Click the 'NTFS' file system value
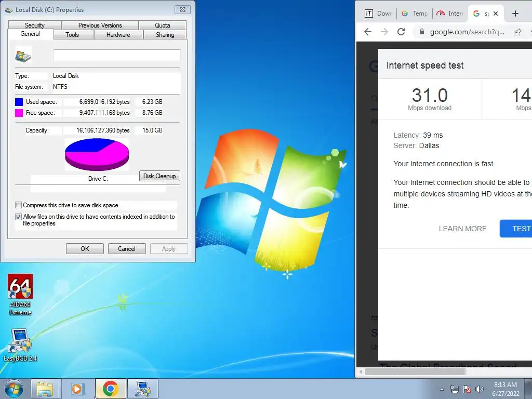This screenshot has width=532, height=399. (x=60, y=87)
